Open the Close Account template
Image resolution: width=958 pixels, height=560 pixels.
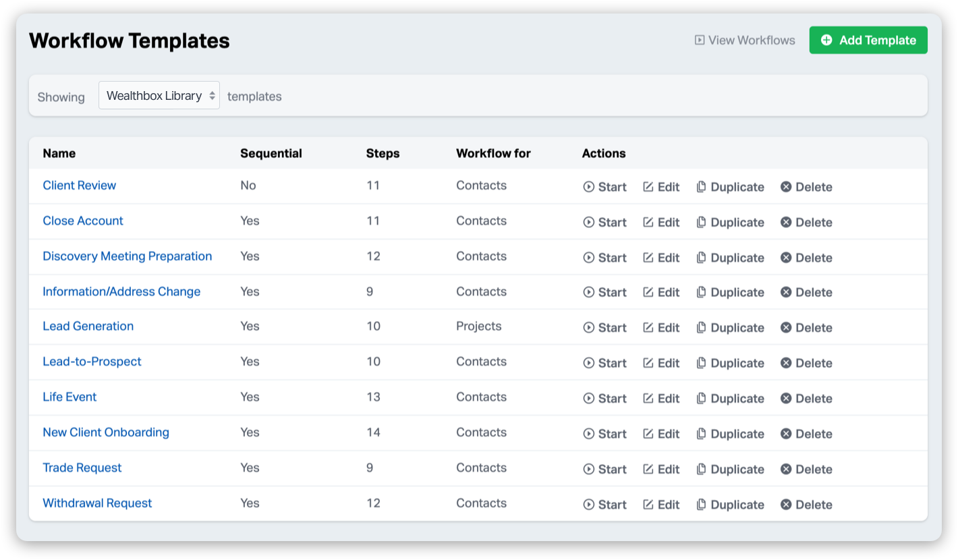point(83,221)
